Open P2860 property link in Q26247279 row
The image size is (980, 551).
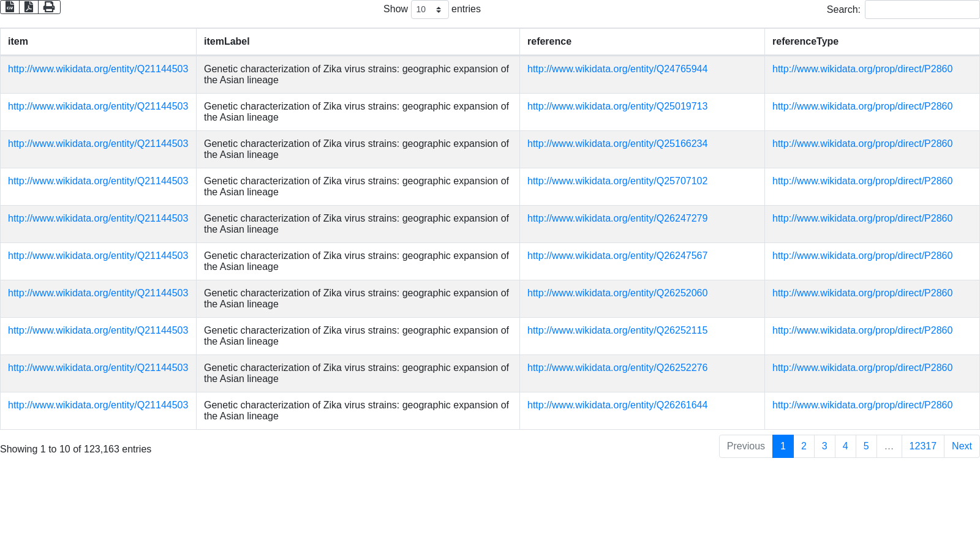[862, 219]
